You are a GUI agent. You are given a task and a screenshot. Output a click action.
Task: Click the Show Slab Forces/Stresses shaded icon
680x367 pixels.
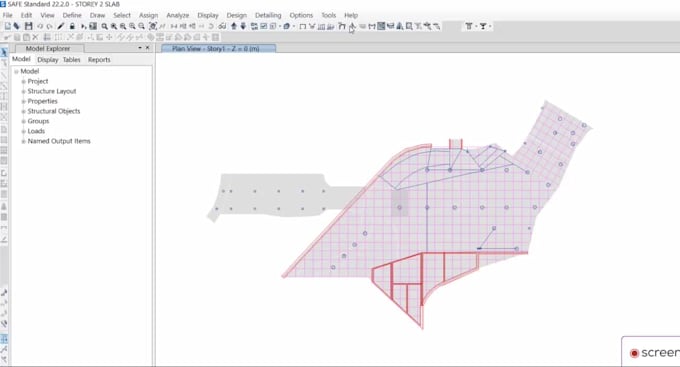pyautogui.click(x=381, y=26)
